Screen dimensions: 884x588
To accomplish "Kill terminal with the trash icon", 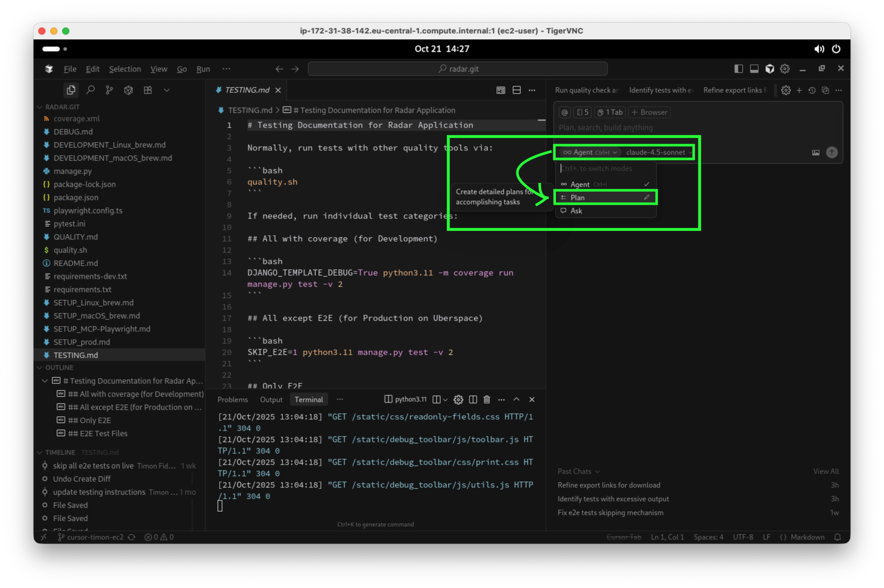I will (x=487, y=399).
